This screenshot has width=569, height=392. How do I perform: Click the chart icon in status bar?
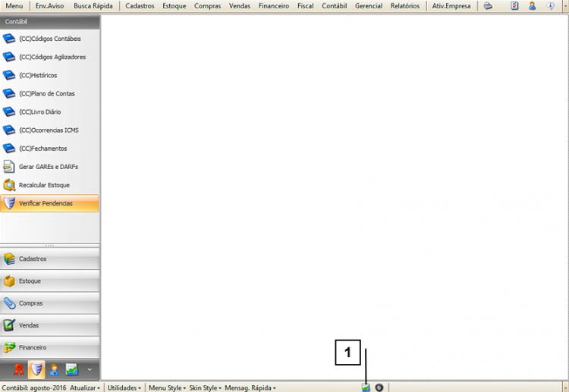tap(366, 387)
